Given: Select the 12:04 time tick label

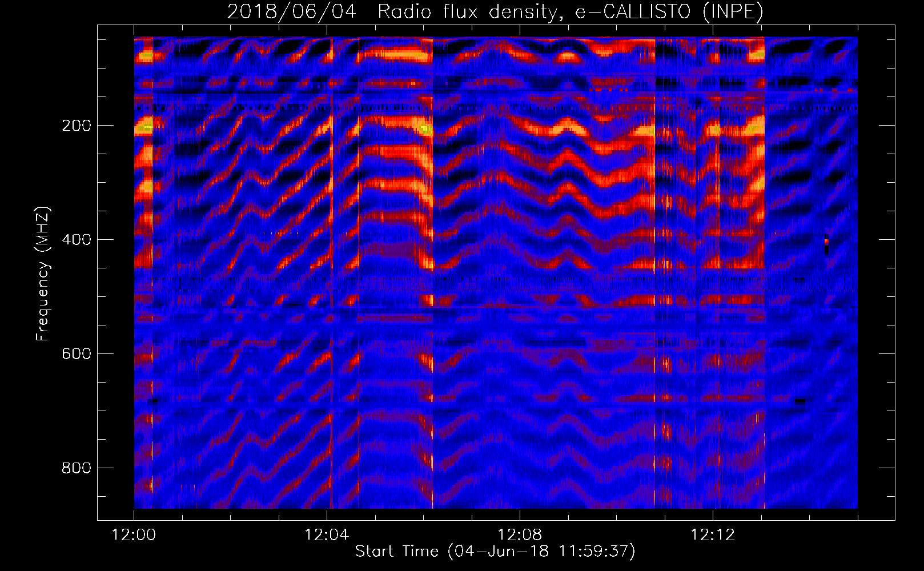Looking at the screenshot, I should click(x=327, y=535).
